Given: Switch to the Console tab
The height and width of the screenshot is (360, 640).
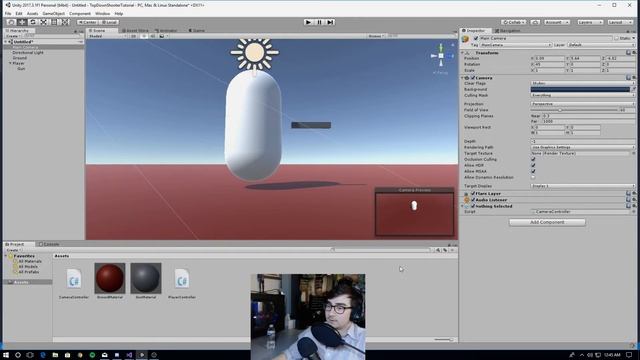Looking at the screenshot, I should coord(49,244).
